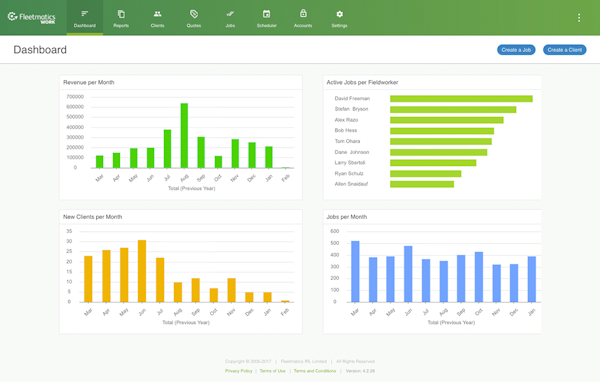The height and width of the screenshot is (382, 600).
Task: Click Total (Previous Year) under Jobs per Month
Action: tap(451, 323)
